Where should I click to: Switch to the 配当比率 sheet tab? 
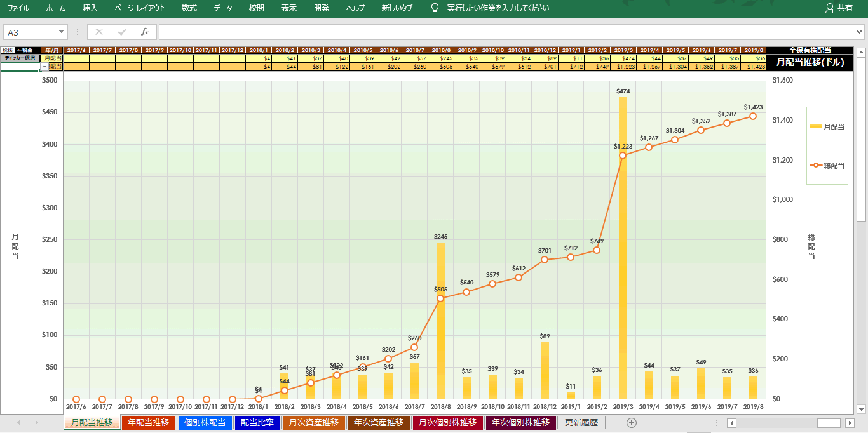257,423
